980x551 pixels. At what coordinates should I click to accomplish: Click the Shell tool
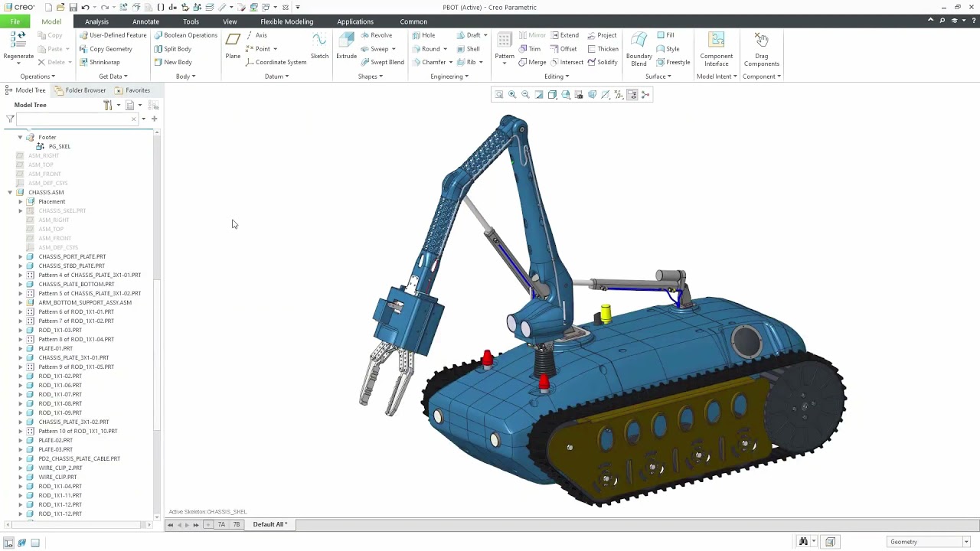467,49
